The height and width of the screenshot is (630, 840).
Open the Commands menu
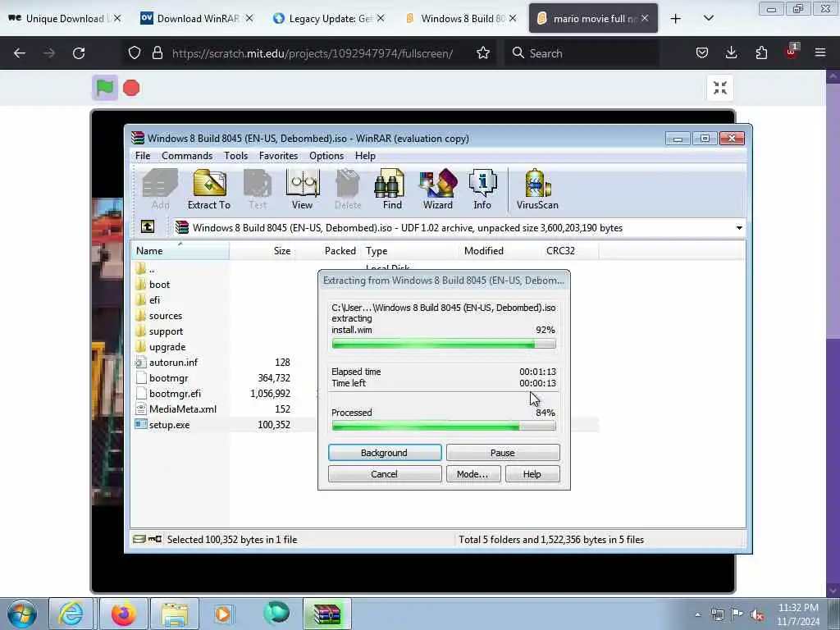coord(187,155)
